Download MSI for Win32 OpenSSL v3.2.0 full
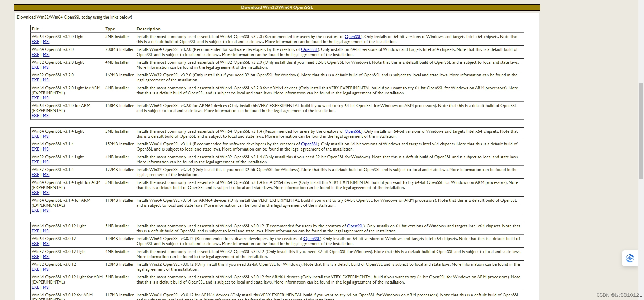Image resolution: width=644 pixels, height=300 pixels. coord(46,80)
